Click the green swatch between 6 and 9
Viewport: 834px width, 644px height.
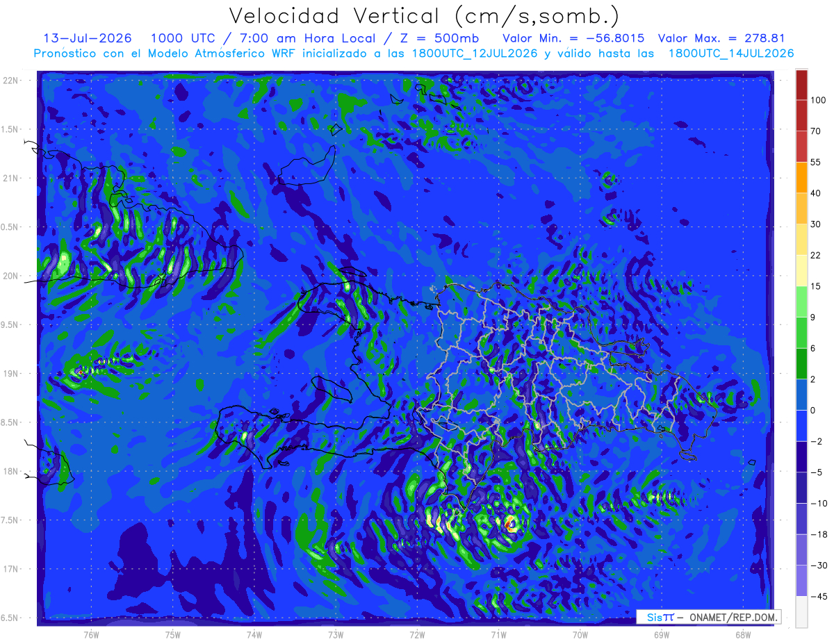tap(801, 332)
